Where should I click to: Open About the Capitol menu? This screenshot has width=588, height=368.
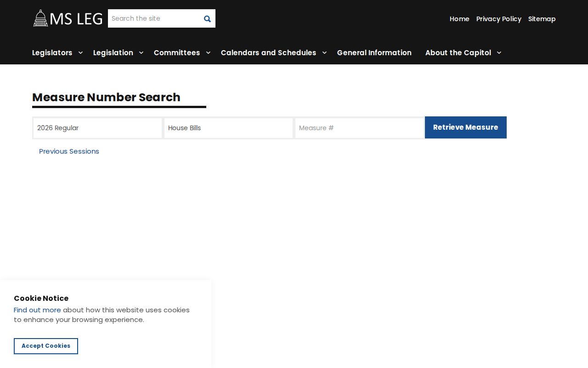pos(458,52)
